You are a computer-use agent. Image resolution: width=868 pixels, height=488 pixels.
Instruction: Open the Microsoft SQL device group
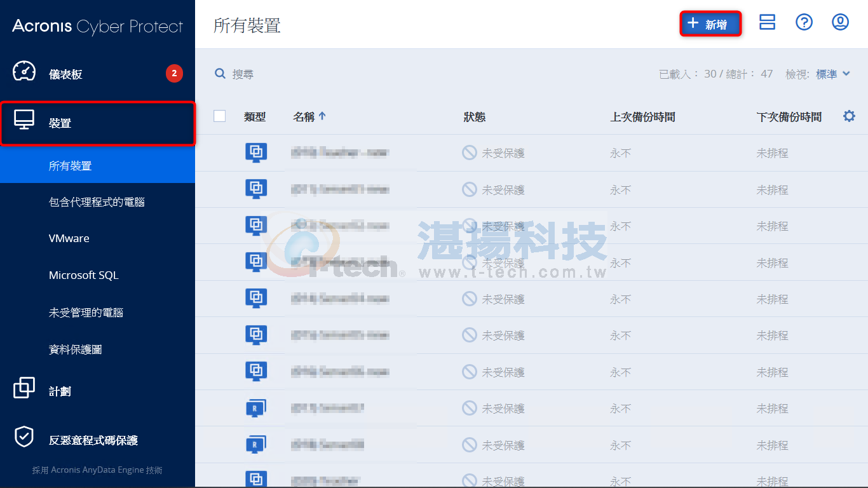(x=84, y=275)
